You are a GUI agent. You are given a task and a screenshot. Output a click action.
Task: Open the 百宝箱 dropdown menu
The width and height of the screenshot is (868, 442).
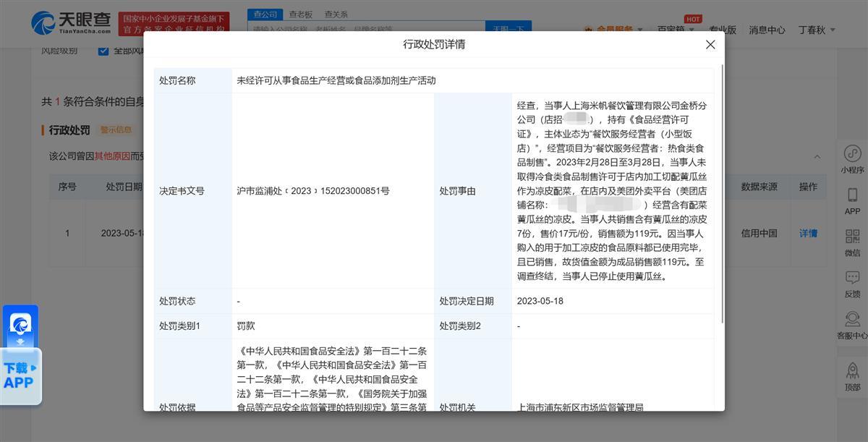[x=676, y=30]
